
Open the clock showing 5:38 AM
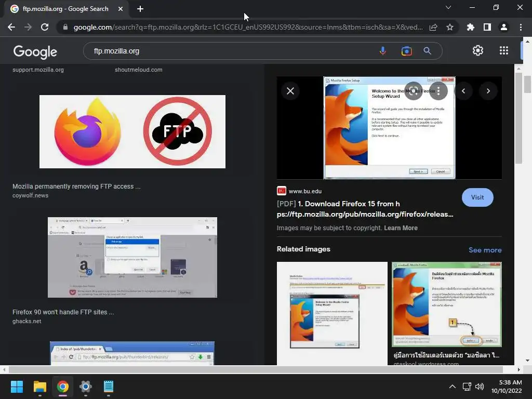(507, 387)
